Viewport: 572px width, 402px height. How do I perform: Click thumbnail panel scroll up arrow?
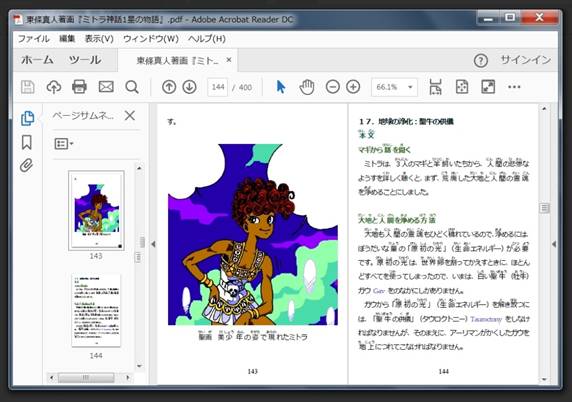coord(139,168)
